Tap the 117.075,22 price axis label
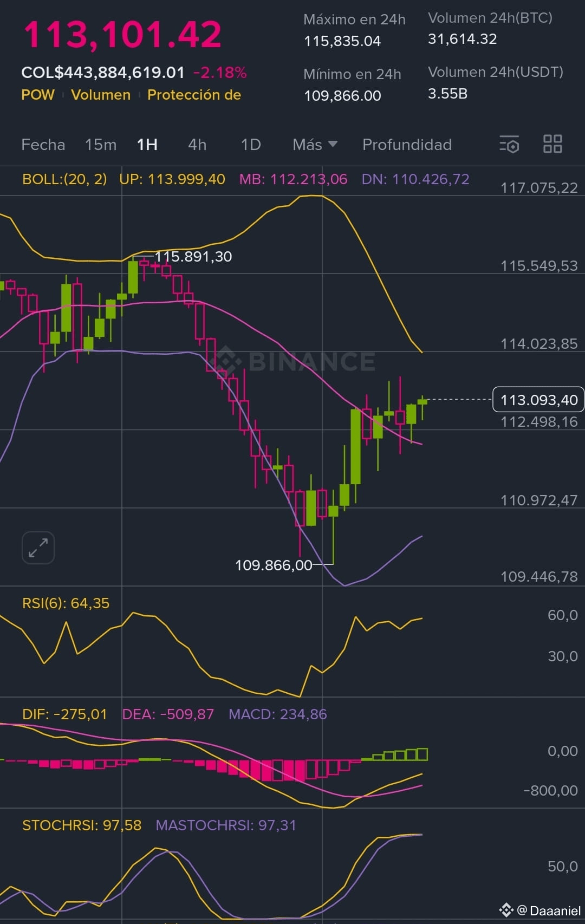 pos(539,188)
